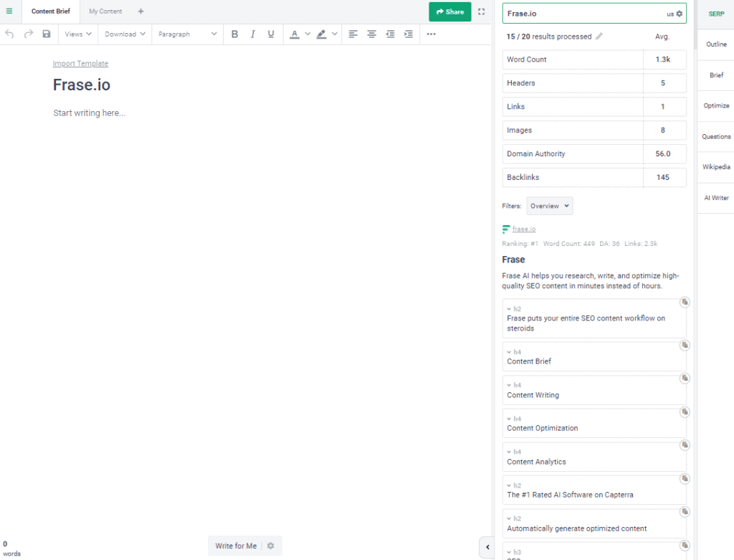Image resolution: width=734 pixels, height=560 pixels.
Task: Add a new tab with plus icon
Action: point(141,11)
